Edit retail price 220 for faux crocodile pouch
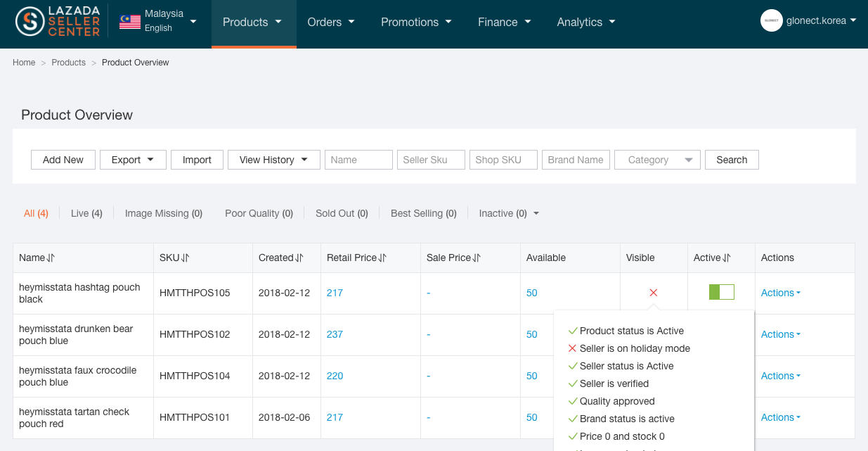 335,376
